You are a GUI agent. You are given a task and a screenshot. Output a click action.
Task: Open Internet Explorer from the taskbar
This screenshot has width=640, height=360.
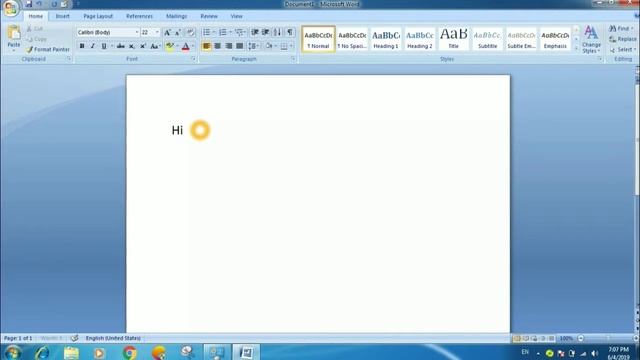[42, 352]
